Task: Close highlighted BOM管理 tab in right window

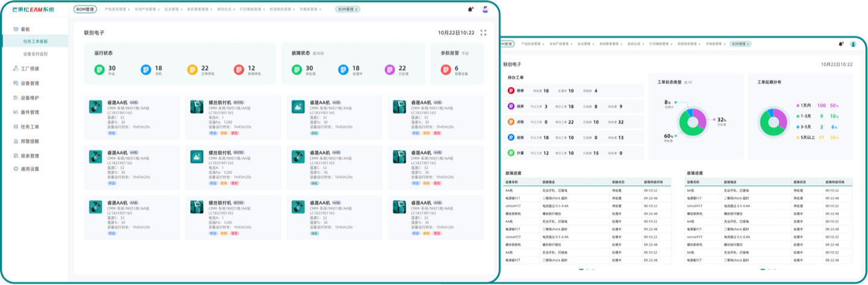Action: coord(747,44)
